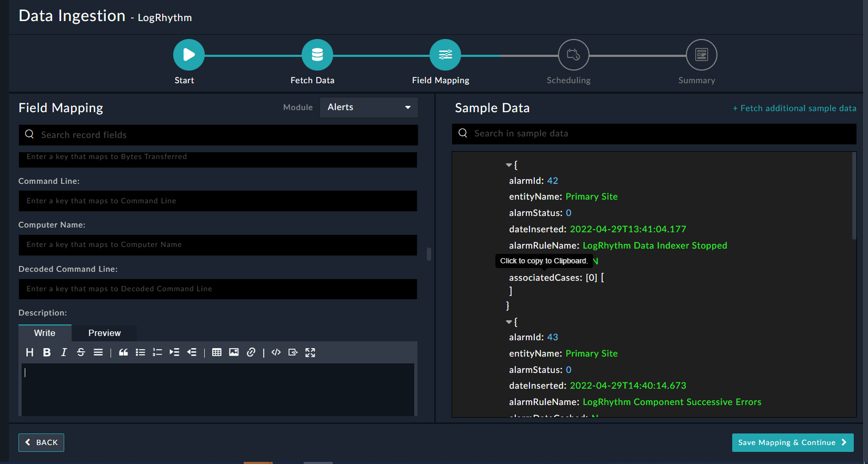Insert inline code with the code icon
This screenshot has height=464, width=868.
276,352
